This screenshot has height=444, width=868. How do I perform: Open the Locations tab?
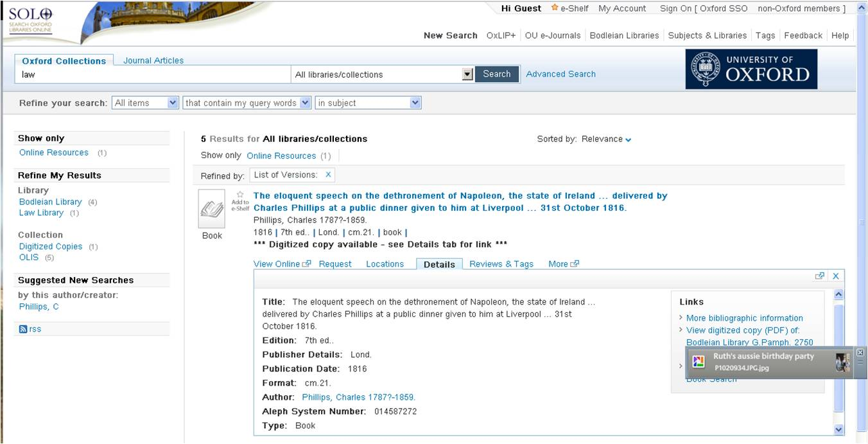(x=385, y=264)
